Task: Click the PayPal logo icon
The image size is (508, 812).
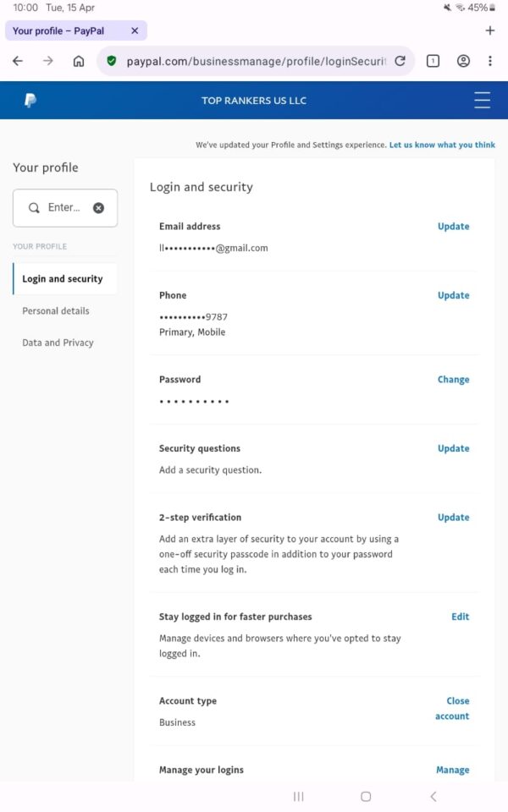Action: (30, 101)
